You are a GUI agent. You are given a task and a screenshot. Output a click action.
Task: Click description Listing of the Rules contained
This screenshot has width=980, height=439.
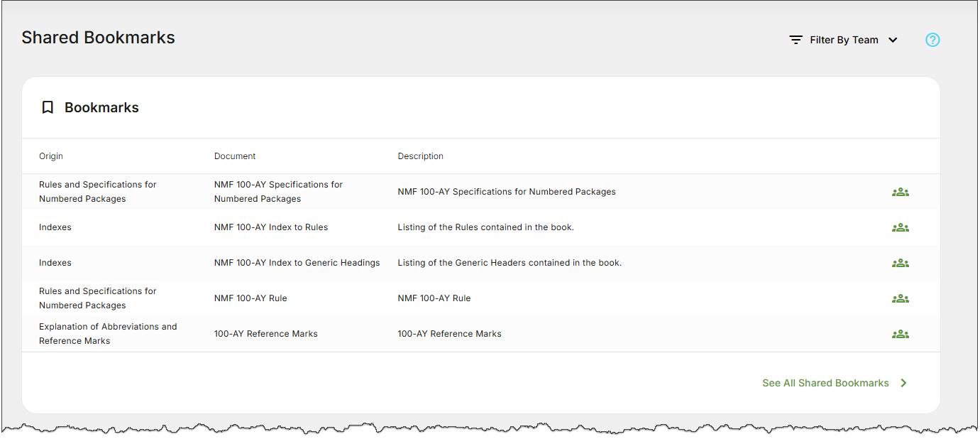click(x=485, y=227)
